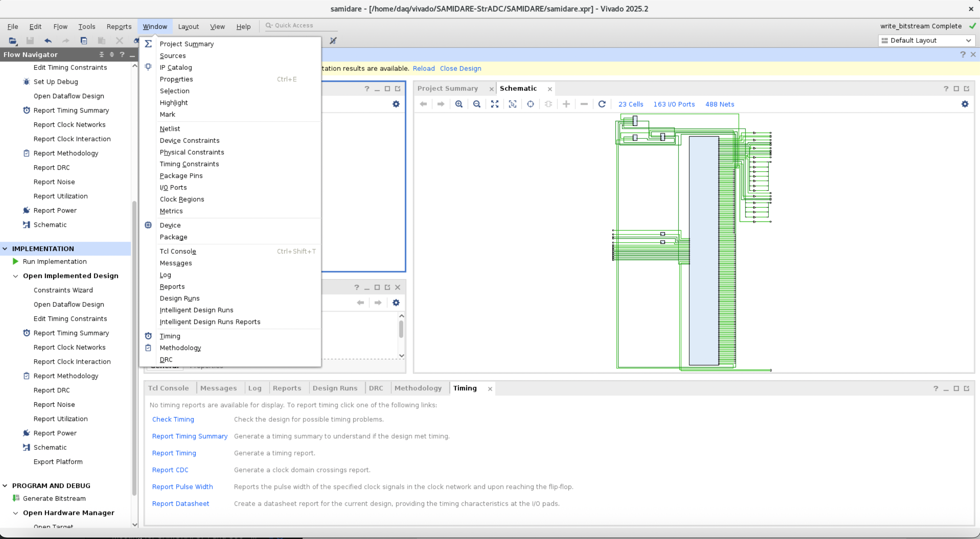
Task: Select Package Pins from the Window menu
Action: point(181,175)
